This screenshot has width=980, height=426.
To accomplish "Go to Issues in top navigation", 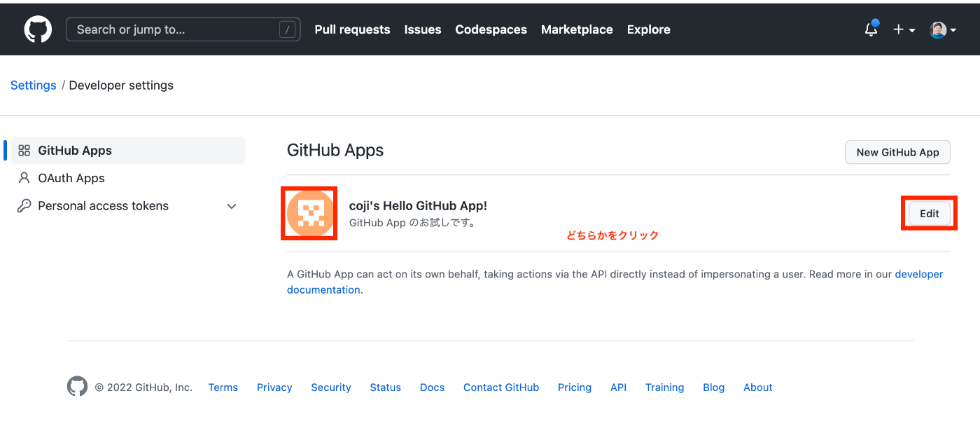I will (423, 29).
